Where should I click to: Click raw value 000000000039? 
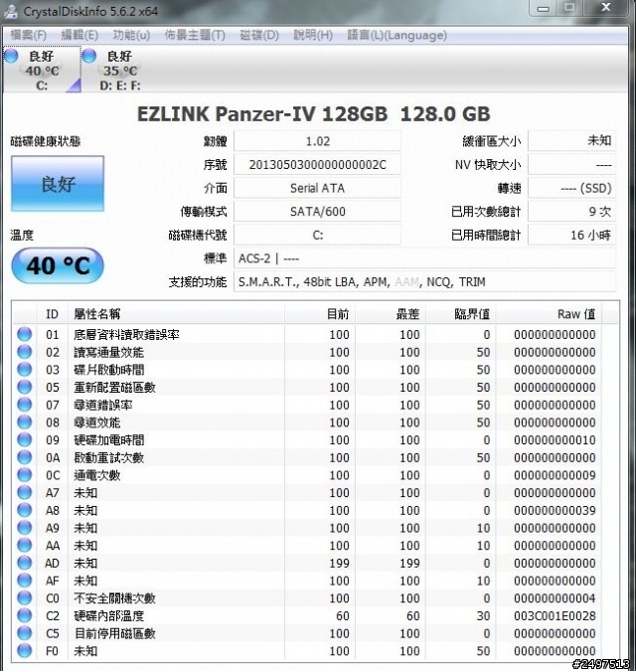click(555, 510)
